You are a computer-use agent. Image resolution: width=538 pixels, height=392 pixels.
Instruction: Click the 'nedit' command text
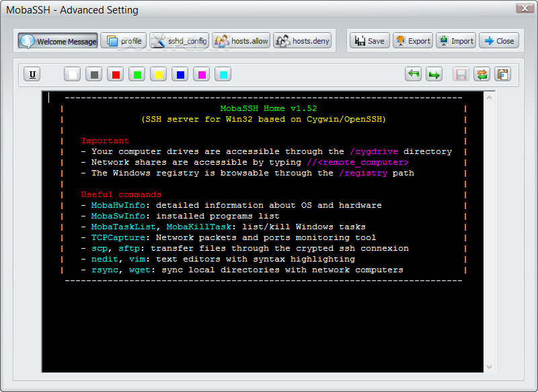click(x=105, y=260)
